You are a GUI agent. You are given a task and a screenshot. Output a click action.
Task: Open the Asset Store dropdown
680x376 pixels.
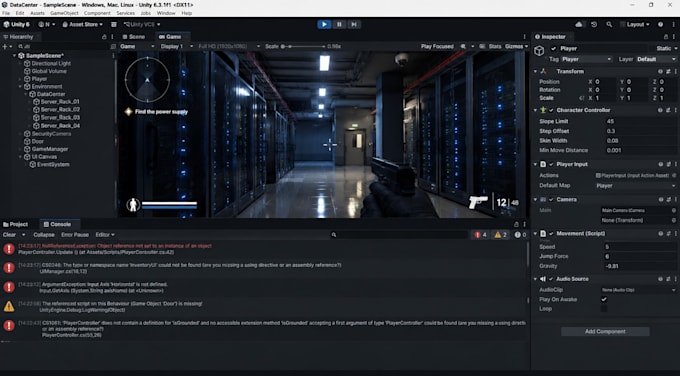[82, 24]
